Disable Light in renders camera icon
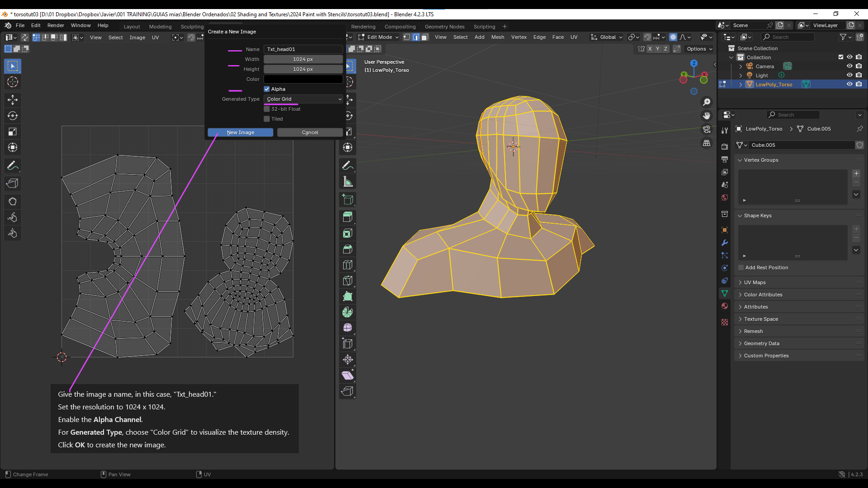 click(859, 75)
